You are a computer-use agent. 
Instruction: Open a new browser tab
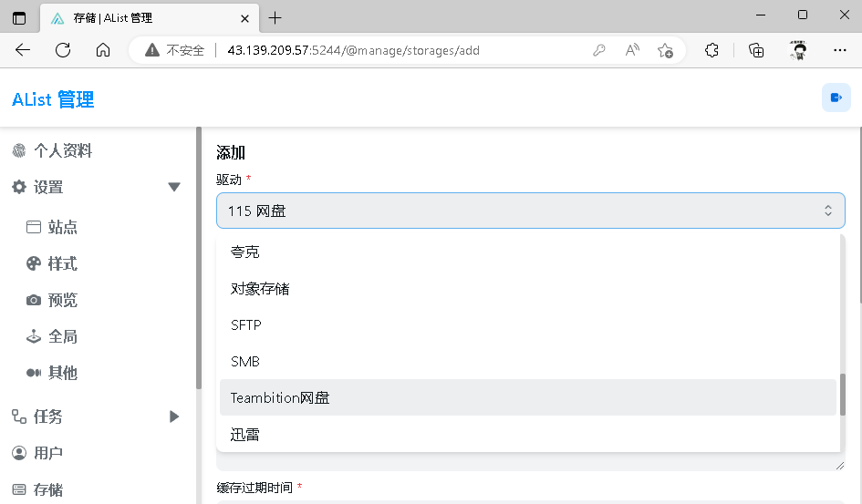click(275, 18)
